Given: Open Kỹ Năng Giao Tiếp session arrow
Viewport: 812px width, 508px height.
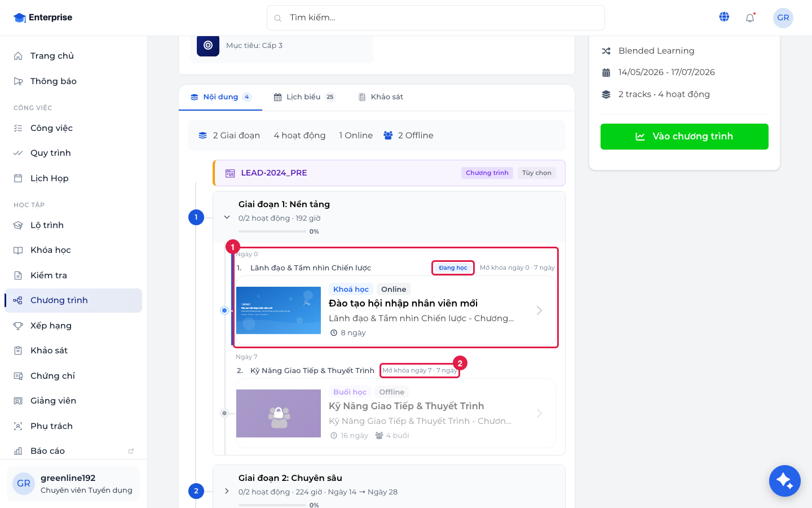Looking at the screenshot, I should coord(539,413).
